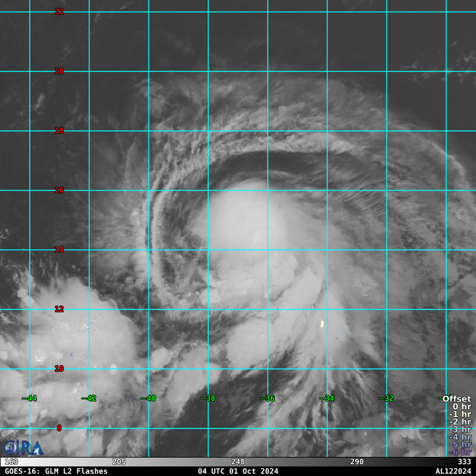Click the -3 hr legend entry
Viewport: 476px width, 476px height.
(x=460, y=429)
